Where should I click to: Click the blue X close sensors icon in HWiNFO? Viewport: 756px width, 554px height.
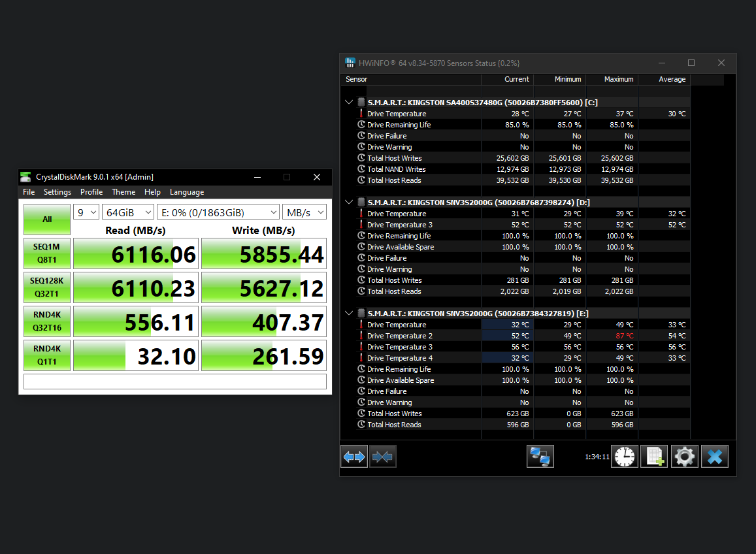(x=715, y=457)
